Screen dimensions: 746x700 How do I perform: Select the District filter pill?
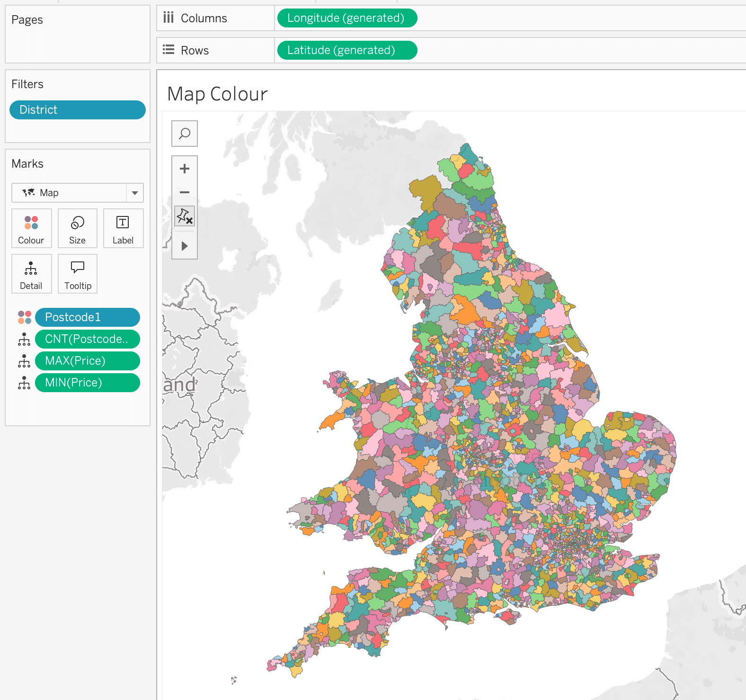tap(78, 110)
